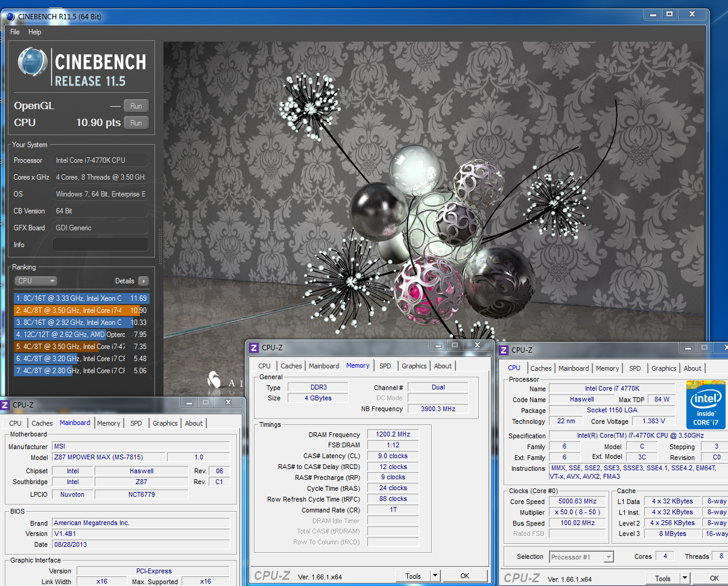Viewport: 728px width, 586px height.
Task: Close the Memory CPU-Z window
Action: pos(478,345)
